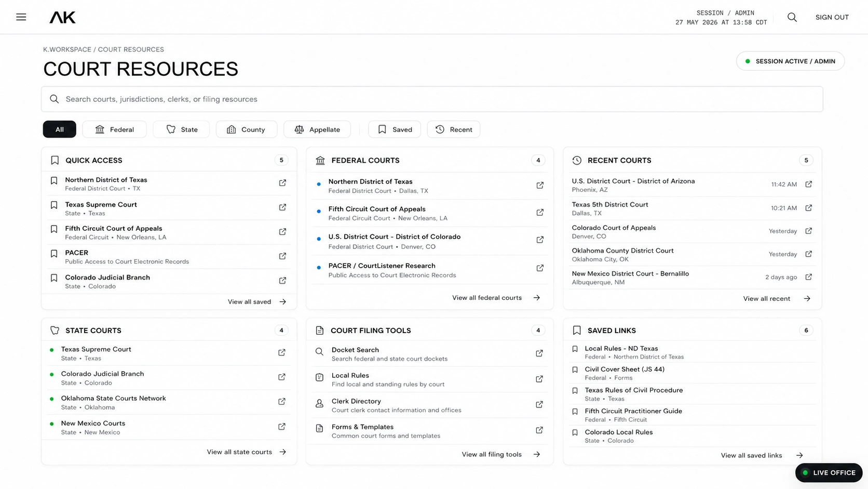Click View all federal courts link

496,298
